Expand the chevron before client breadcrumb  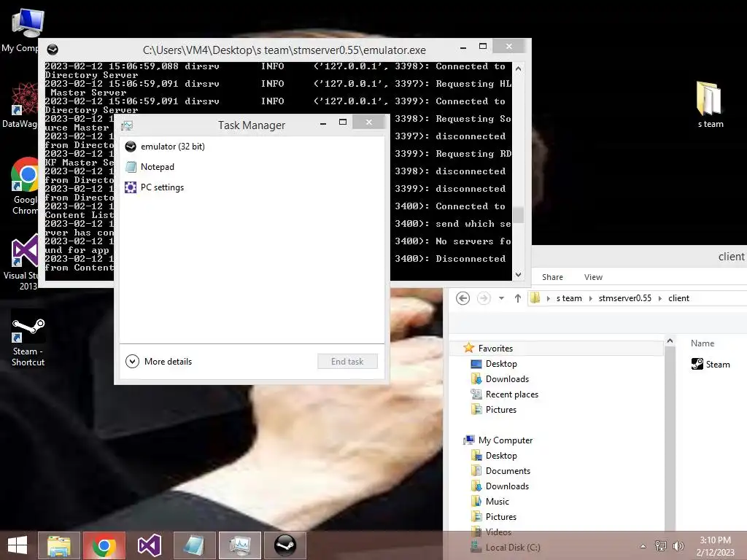tap(660, 298)
